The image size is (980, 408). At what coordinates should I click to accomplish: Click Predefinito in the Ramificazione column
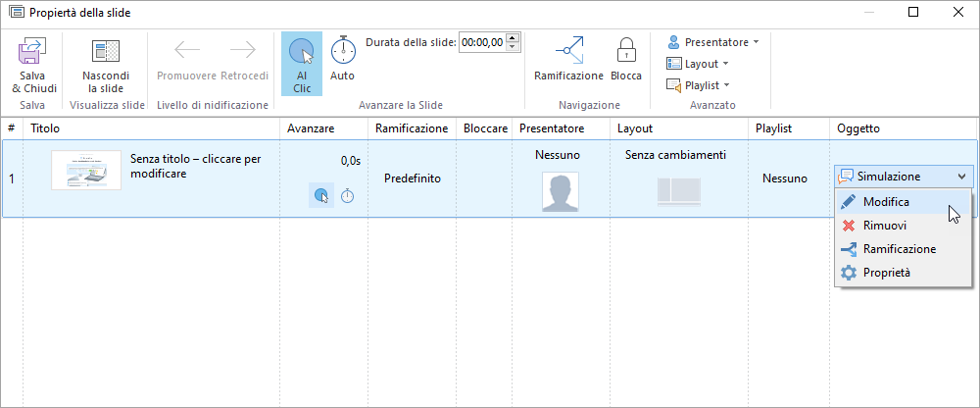(x=412, y=178)
